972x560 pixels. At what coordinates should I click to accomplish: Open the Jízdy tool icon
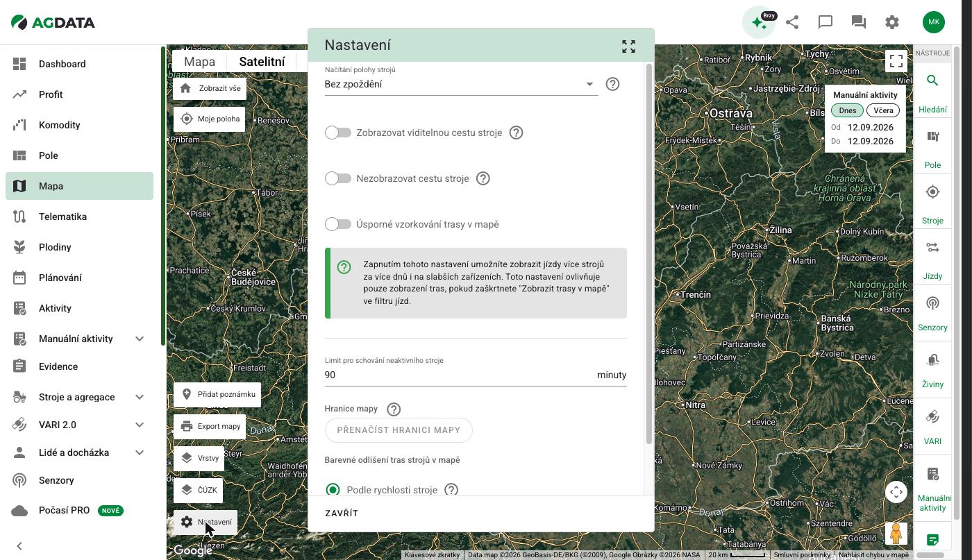coord(932,248)
